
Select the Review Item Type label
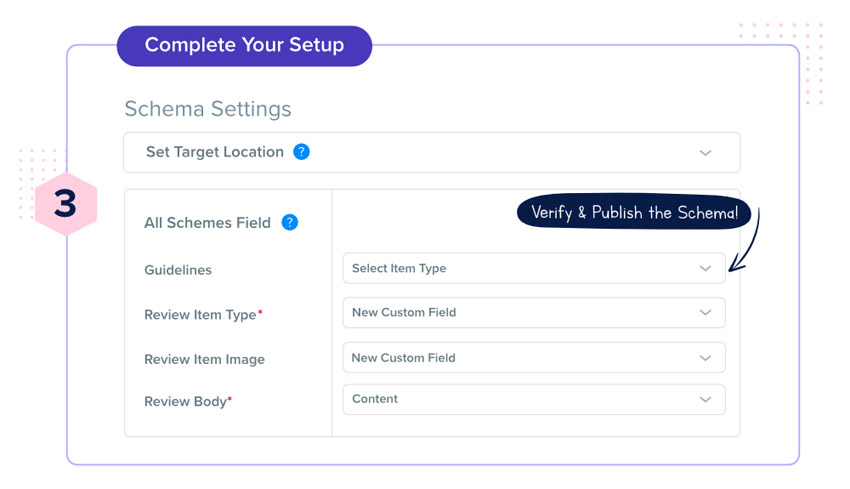[x=203, y=315]
